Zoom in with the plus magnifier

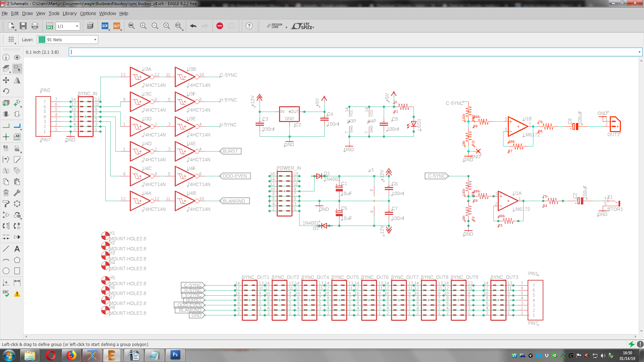(x=143, y=26)
